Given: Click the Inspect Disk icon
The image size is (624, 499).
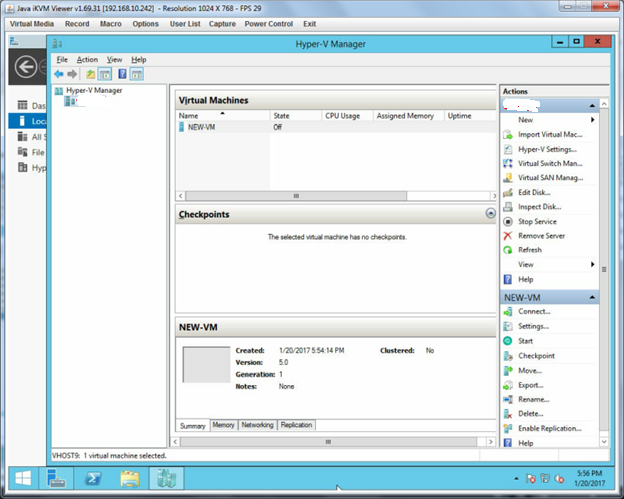Looking at the screenshot, I should (x=508, y=207).
